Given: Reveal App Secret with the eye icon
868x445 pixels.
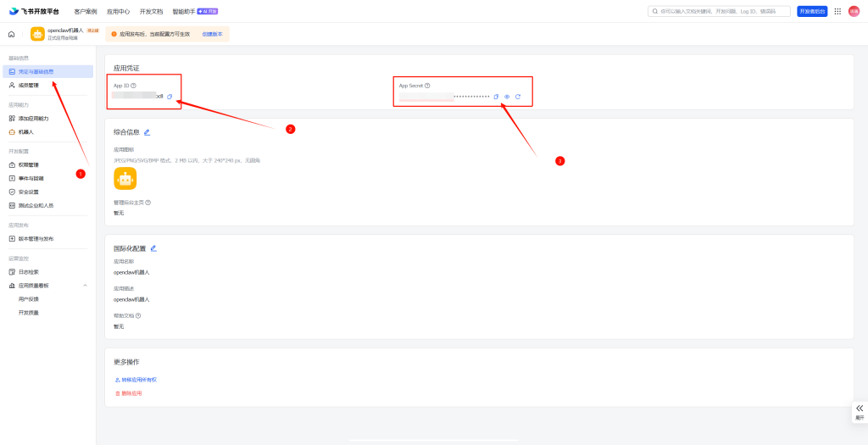Looking at the screenshot, I should coord(507,97).
